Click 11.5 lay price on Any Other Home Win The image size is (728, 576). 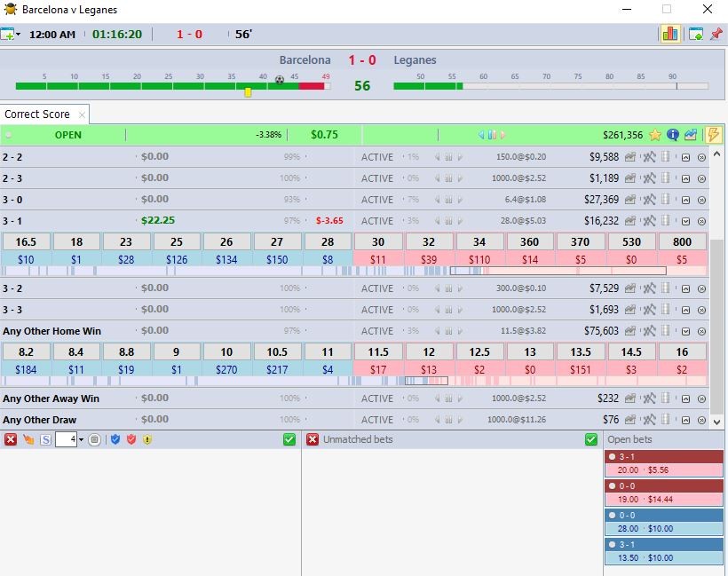pos(378,351)
